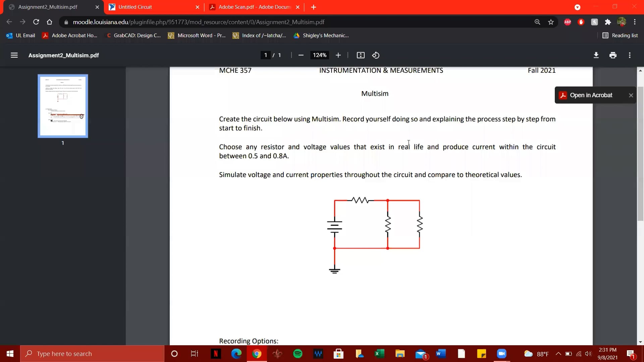Rotate the PDF counterclockwise
Viewport: 644px width, 362px height.
[x=376, y=55]
